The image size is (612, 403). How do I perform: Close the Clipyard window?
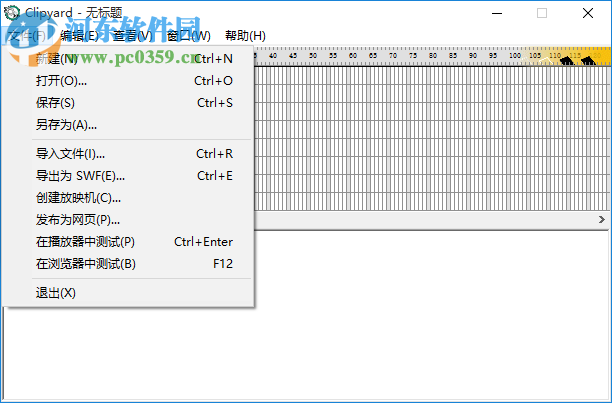[587, 13]
